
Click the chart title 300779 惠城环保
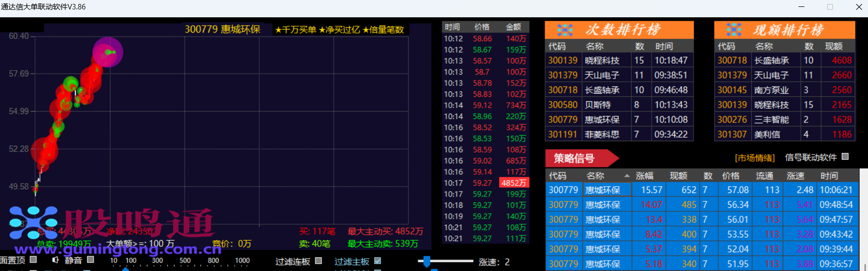tap(222, 29)
